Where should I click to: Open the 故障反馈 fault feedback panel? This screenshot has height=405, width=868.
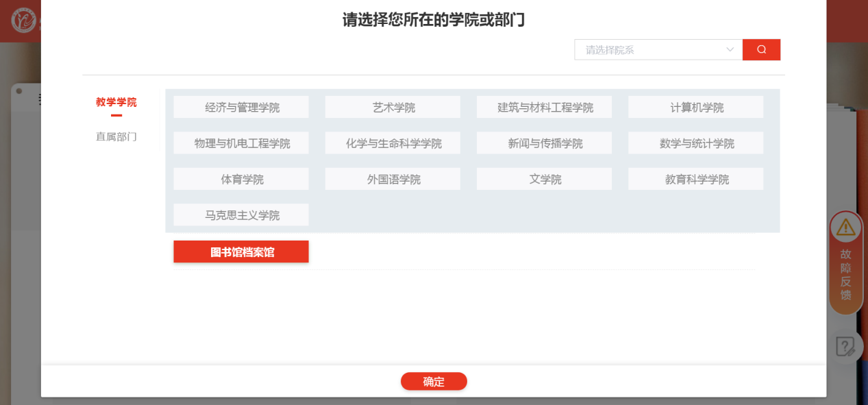click(845, 267)
